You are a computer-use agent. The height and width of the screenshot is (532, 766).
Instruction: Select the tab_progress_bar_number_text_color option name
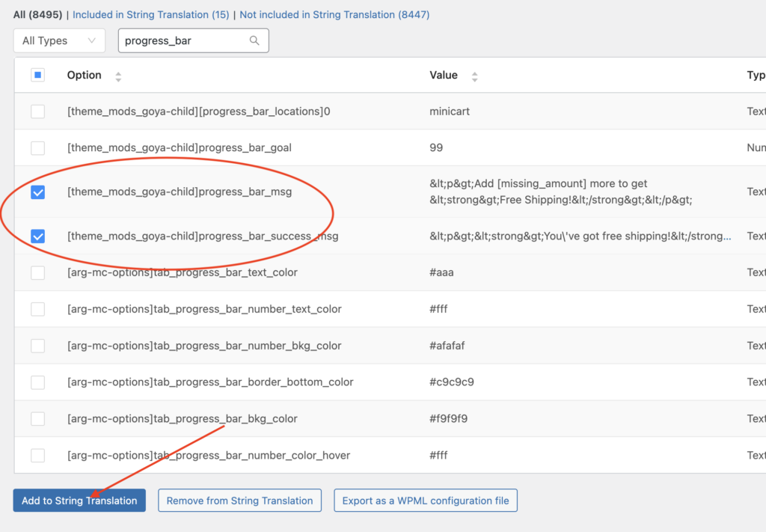tap(204, 309)
